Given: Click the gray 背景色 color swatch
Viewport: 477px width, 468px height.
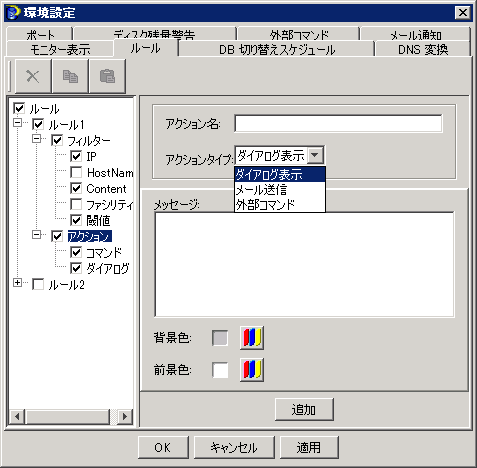Looking at the screenshot, I should 220,338.
